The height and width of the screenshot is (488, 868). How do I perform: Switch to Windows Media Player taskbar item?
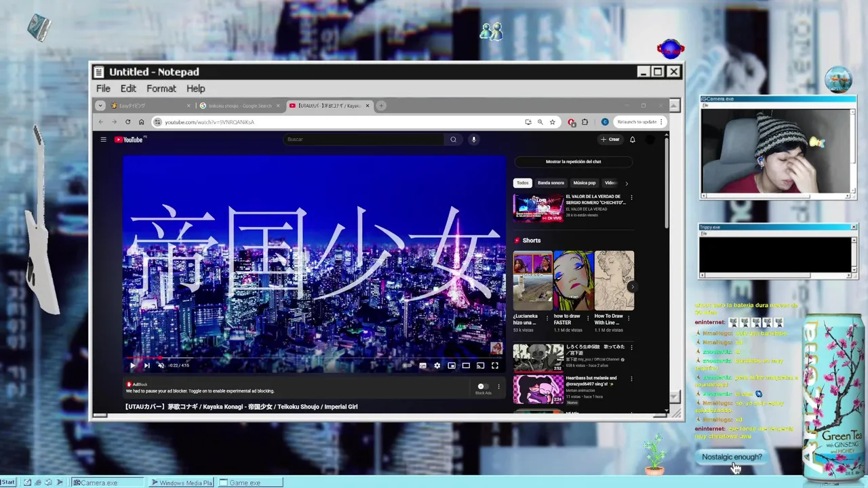(x=181, y=483)
